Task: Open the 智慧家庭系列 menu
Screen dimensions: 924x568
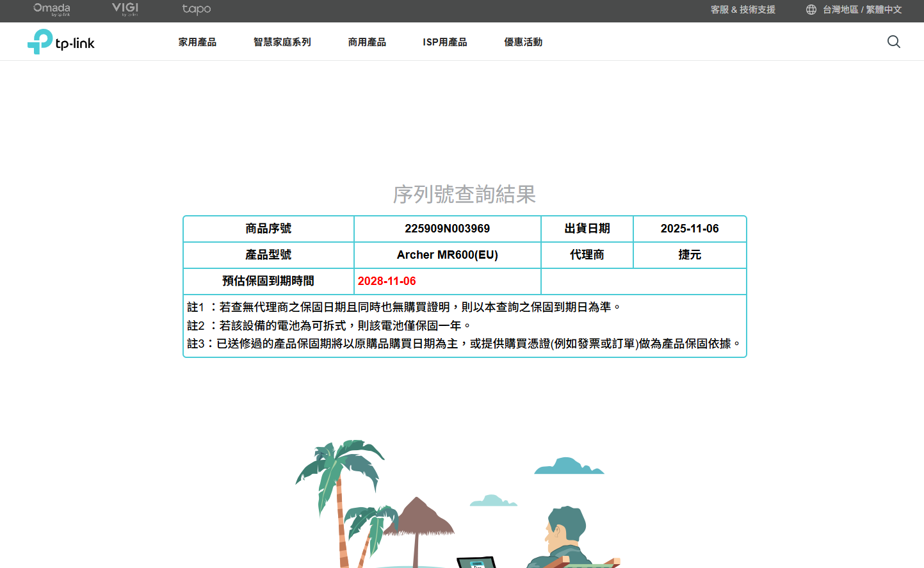Action: (282, 42)
